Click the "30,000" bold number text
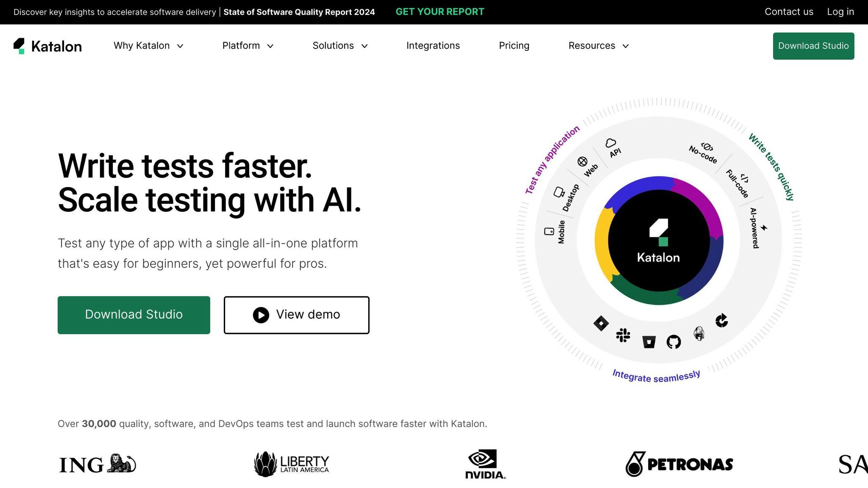Viewport: 868px width, 488px height. pyautogui.click(x=99, y=424)
